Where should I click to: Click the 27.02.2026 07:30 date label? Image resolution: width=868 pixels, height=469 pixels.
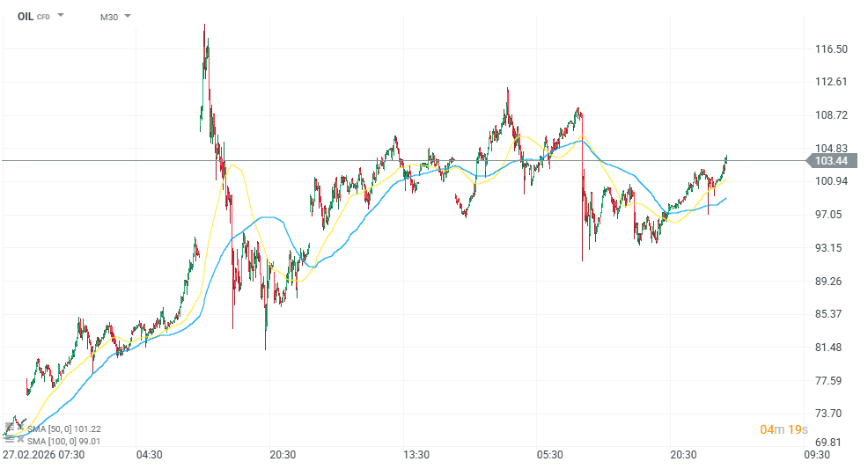[43, 455]
